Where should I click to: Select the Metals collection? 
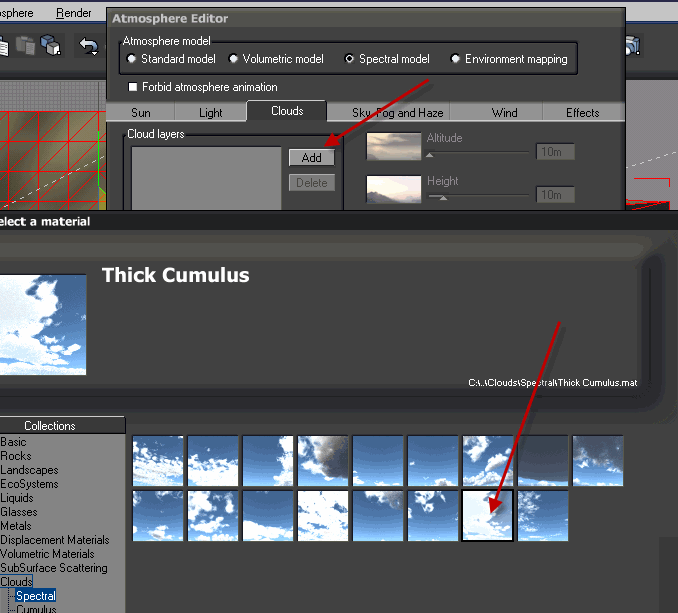coord(16,526)
